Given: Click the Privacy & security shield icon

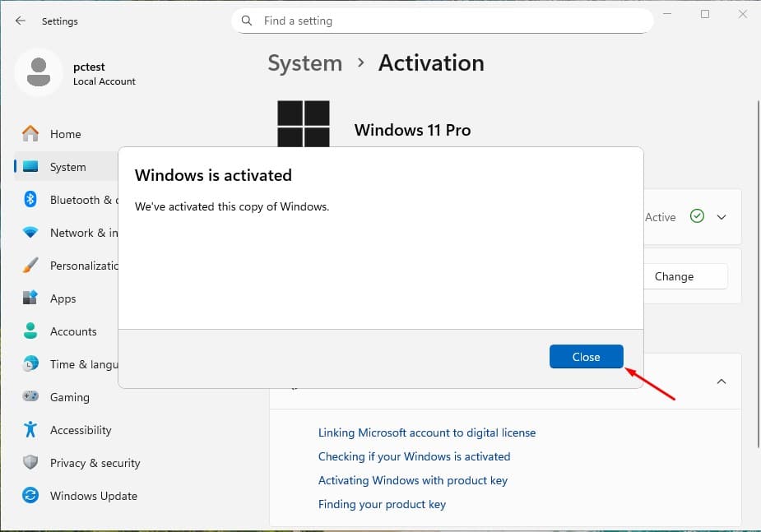Looking at the screenshot, I should click(30, 463).
